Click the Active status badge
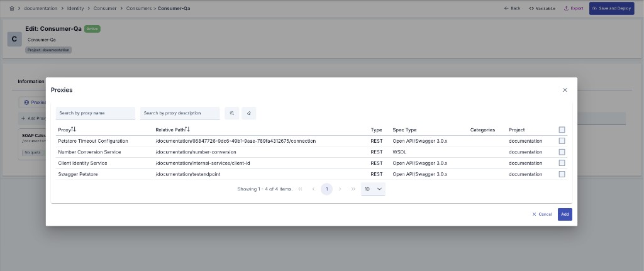 (92, 29)
